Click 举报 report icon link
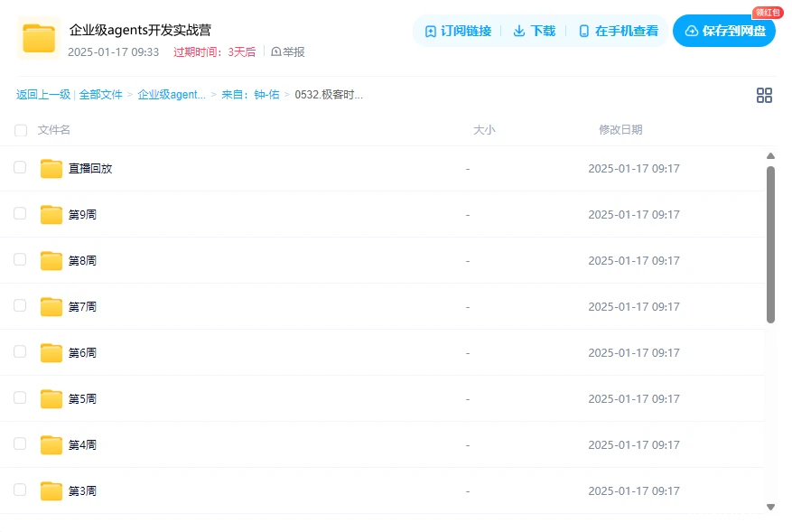Image resolution: width=792 pixels, height=532 pixels. pos(288,52)
